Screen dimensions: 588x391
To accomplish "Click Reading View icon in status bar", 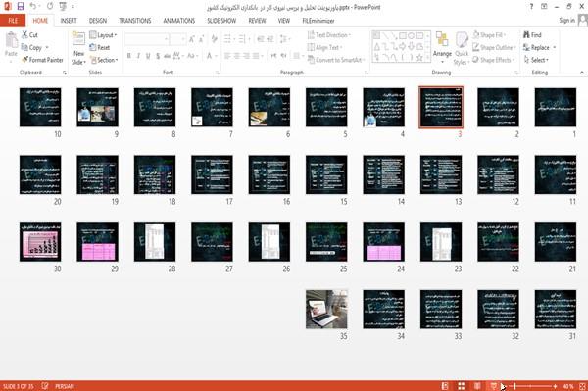I will [x=477, y=386].
